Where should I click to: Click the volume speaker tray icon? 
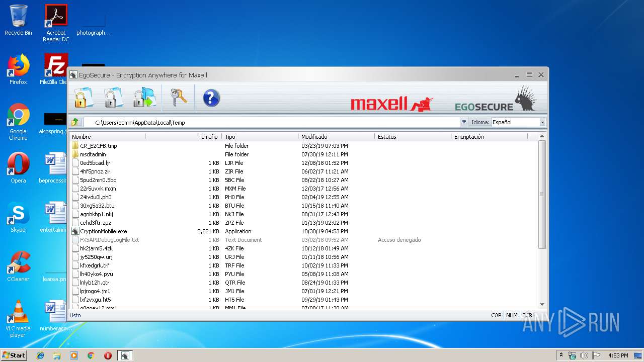click(584, 355)
